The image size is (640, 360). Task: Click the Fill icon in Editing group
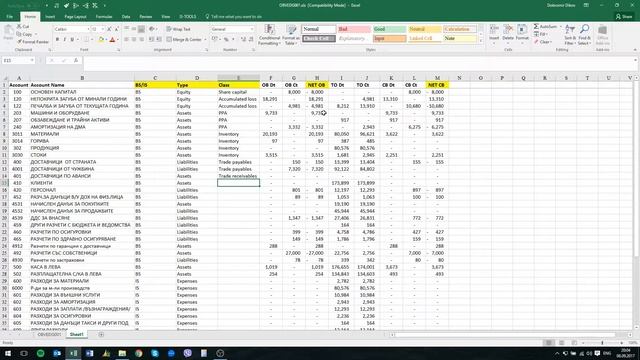(536, 34)
